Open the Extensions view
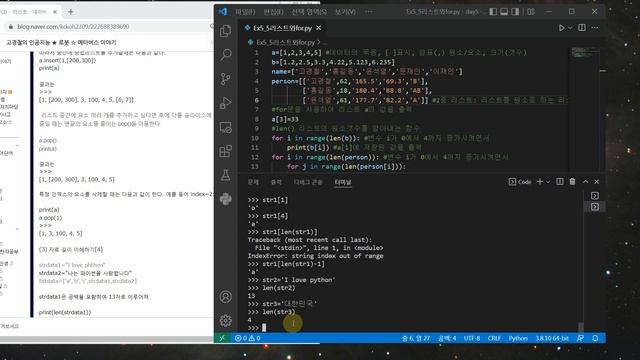This screenshot has width=640, height=360. (x=225, y=151)
